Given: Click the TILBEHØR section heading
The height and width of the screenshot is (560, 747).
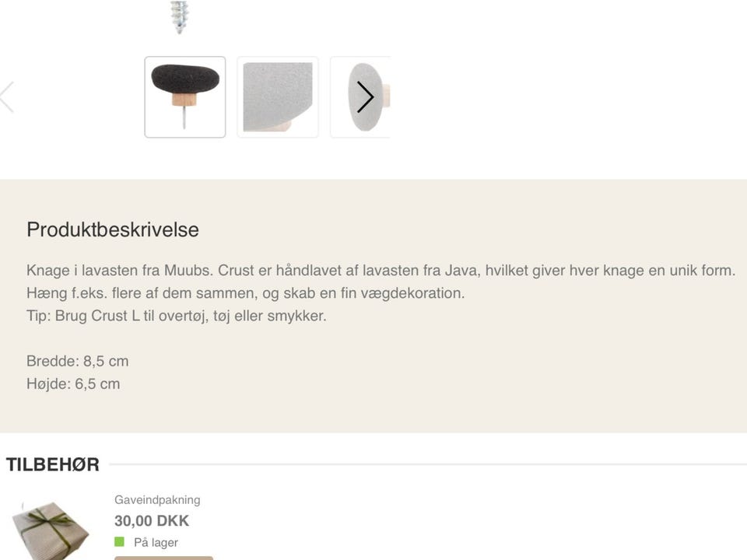Looking at the screenshot, I should (53, 465).
